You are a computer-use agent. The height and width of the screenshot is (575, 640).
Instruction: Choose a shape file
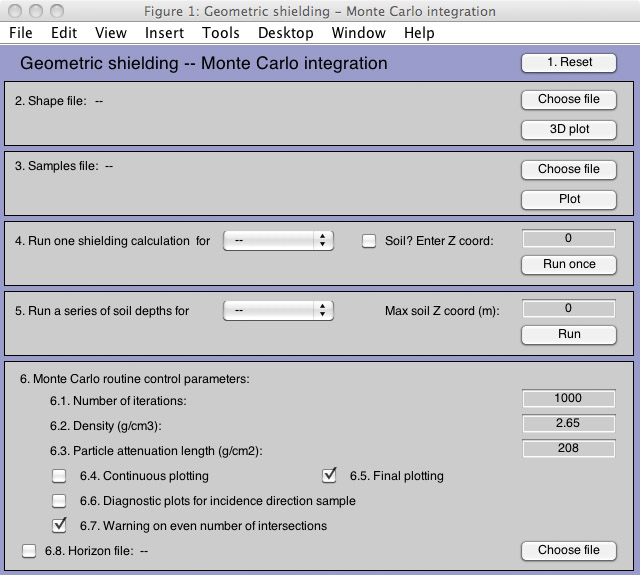[569, 99]
